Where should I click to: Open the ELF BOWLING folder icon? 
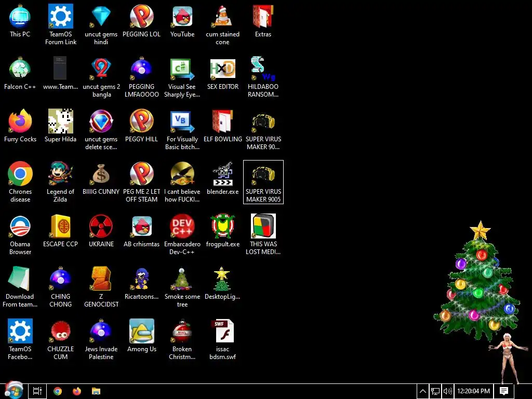222,126
